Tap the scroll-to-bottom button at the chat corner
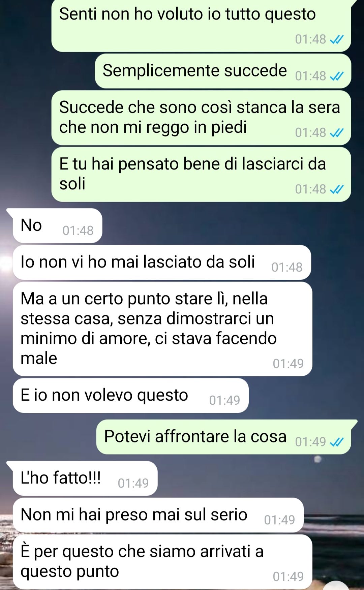This screenshot has width=364, height=590. pyautogui.click(x=336, y=586)
